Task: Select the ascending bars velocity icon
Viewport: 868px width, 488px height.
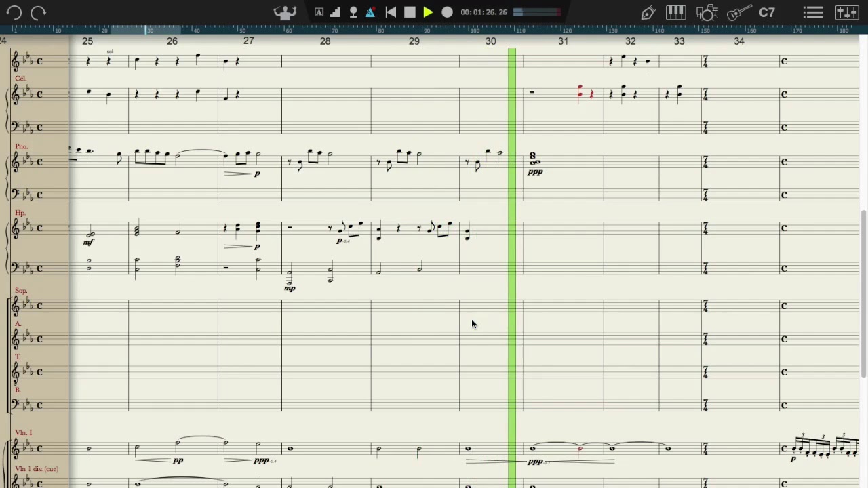Action: (336, 12)
